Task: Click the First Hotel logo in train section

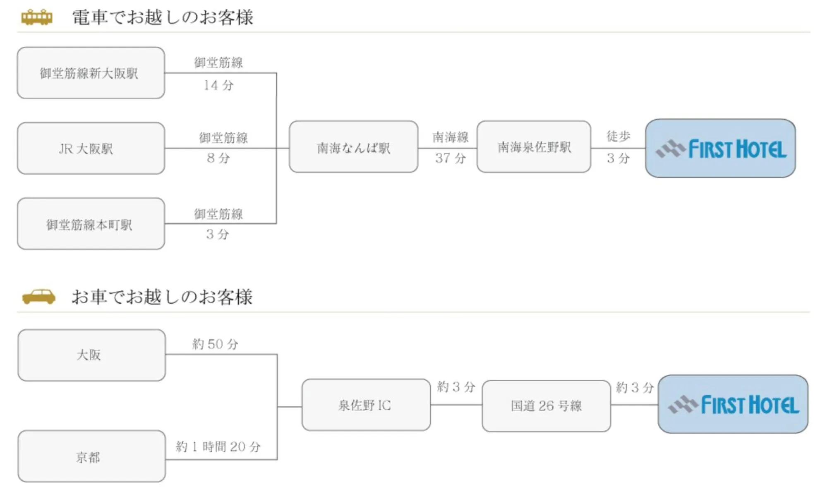Action: (720, 149)
